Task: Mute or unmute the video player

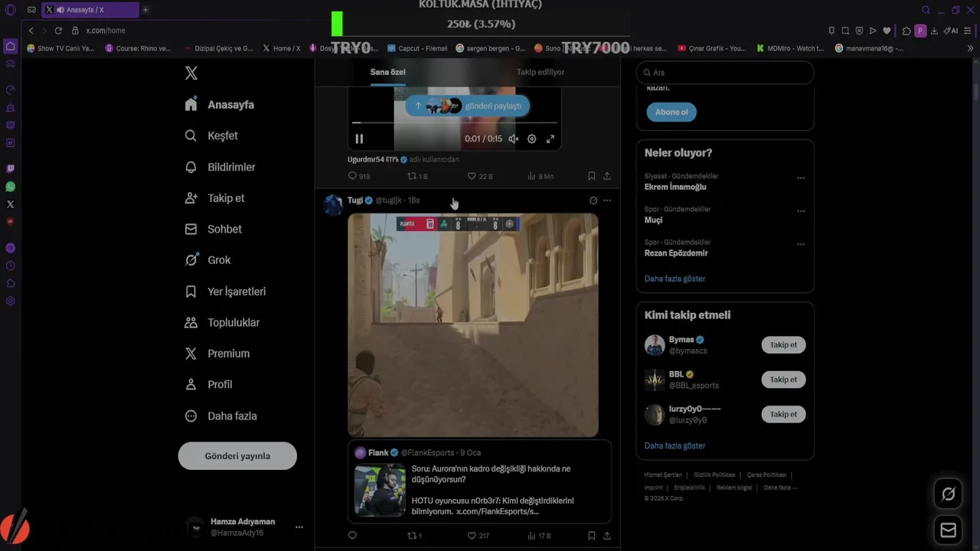Action: pyautogui.click(x=514, y=139)
